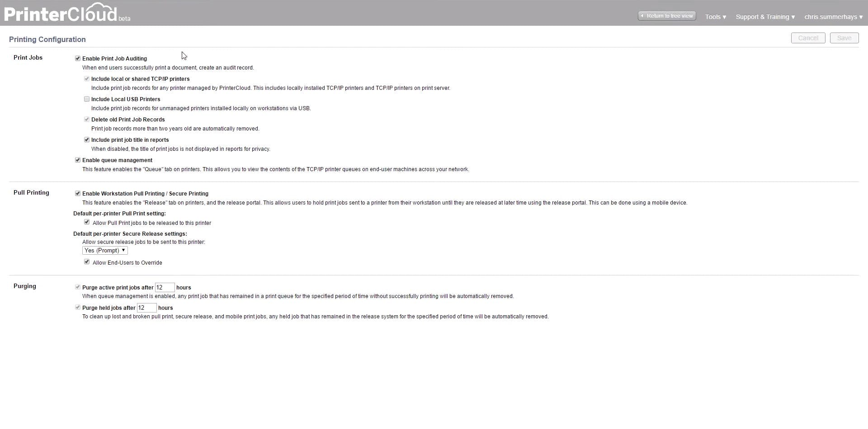Disable Enable Print Job Auditing
The height and width of the screenshot is (429, 868).
click(78, 58)
